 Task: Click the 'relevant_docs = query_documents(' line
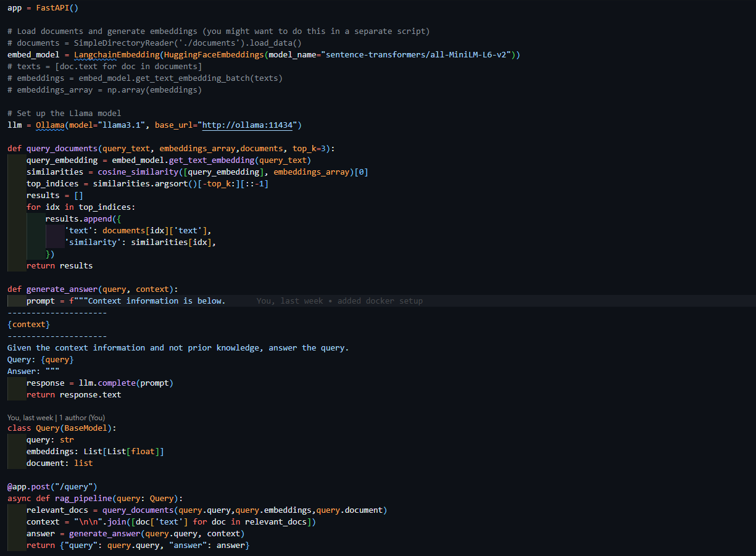[207, 510]
